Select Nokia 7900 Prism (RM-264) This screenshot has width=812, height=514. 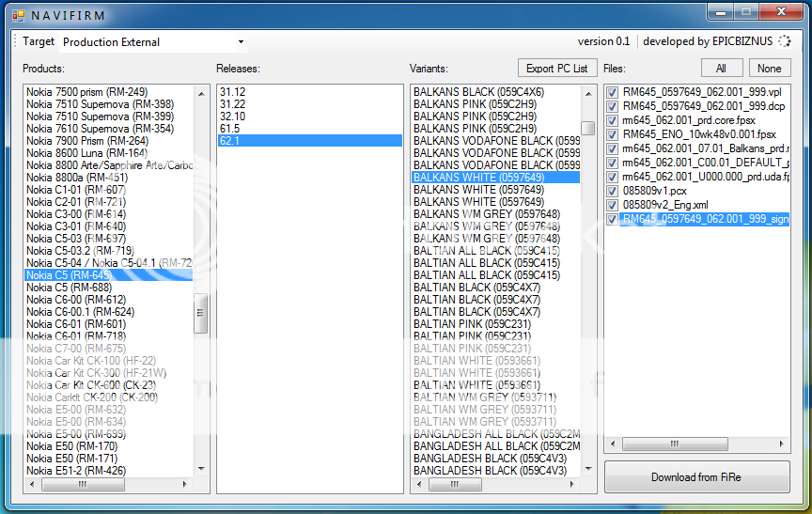[x=109, y=141]
